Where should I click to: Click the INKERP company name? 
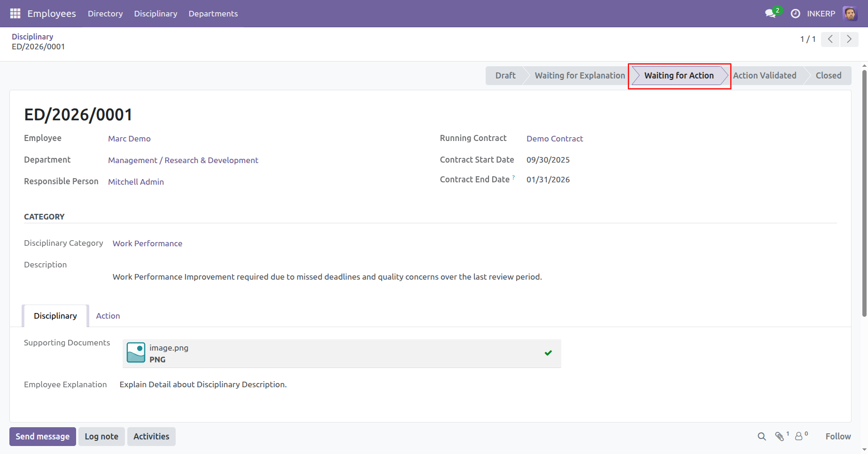pos(821,14)
